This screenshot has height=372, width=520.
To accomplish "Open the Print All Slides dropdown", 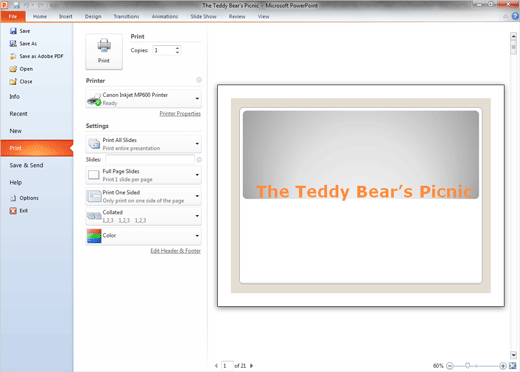I will pos(144,144).
